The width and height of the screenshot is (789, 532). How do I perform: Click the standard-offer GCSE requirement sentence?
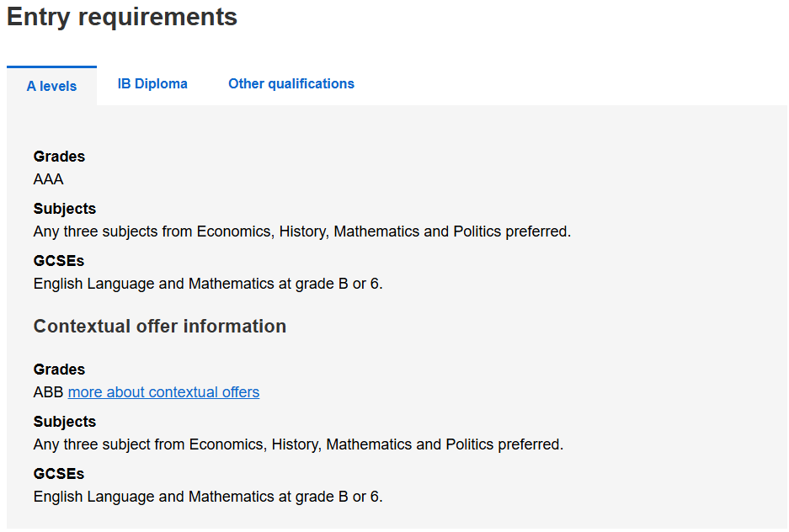click(x=208, y=284)
